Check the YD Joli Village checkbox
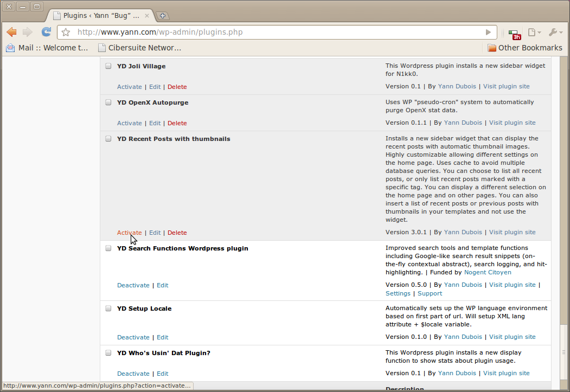Viewport: 570px width, 392px height. 108,66
